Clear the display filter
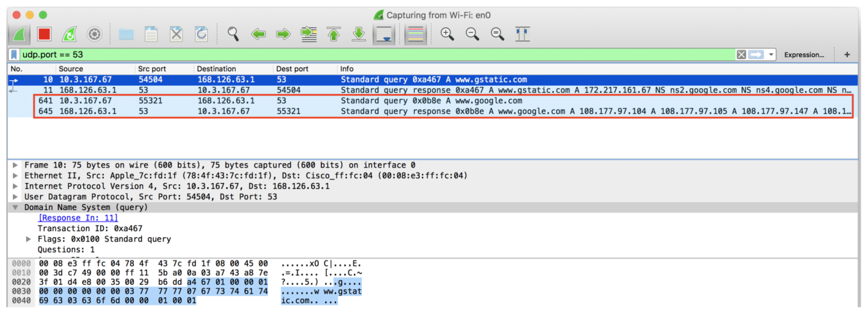 tap(741, 55)
